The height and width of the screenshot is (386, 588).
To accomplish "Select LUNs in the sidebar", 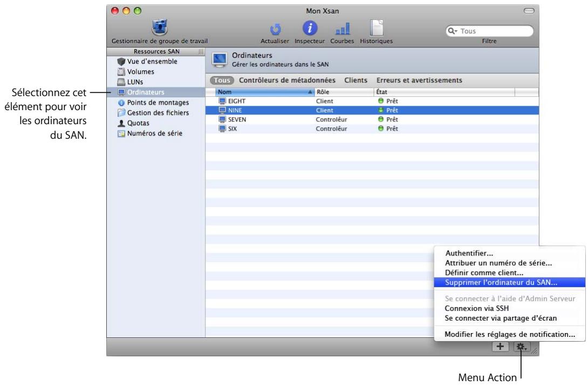I will (x=135, y=82).
